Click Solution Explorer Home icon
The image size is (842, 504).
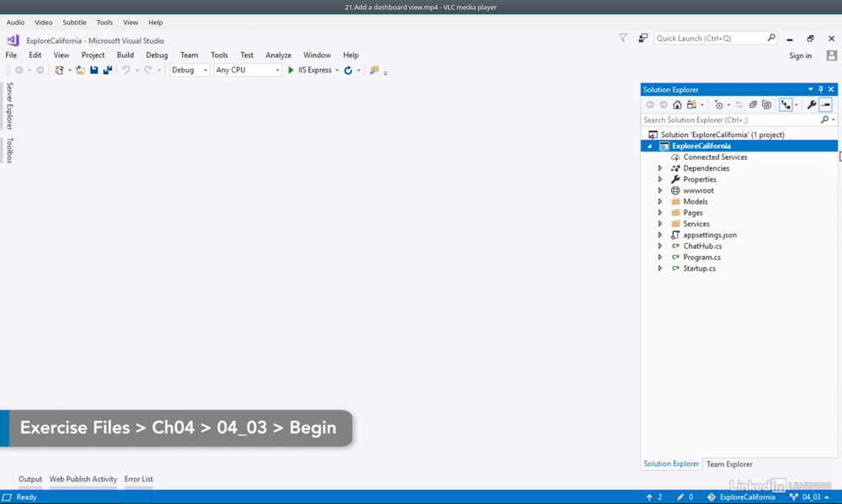point(677,104)
